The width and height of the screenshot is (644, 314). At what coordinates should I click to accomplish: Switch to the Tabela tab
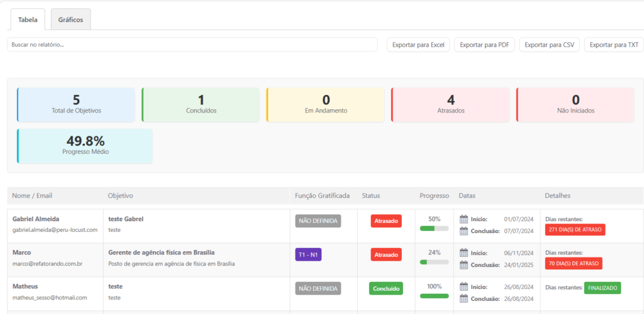click(x=28, y=19)
